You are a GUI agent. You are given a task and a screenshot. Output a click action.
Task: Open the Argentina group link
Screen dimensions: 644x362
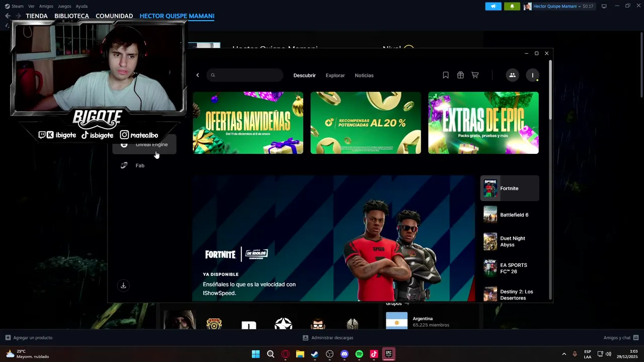point(423,319)
